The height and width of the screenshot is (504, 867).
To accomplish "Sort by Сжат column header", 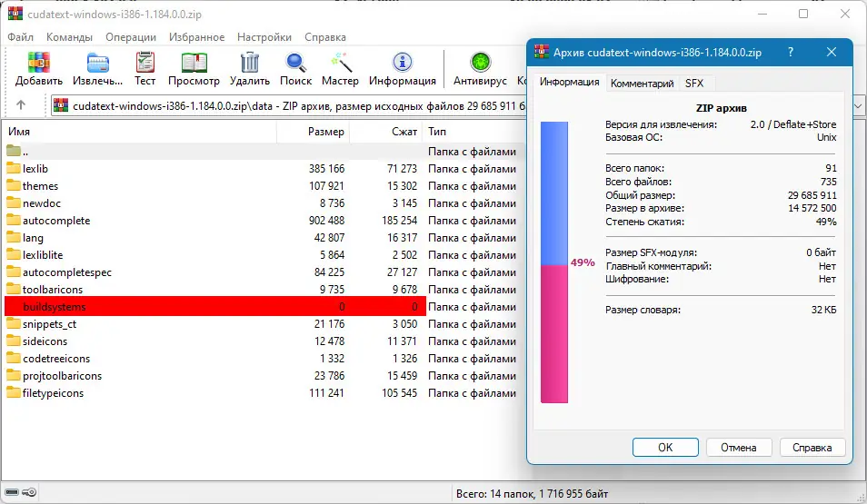I will pos(386,132).
